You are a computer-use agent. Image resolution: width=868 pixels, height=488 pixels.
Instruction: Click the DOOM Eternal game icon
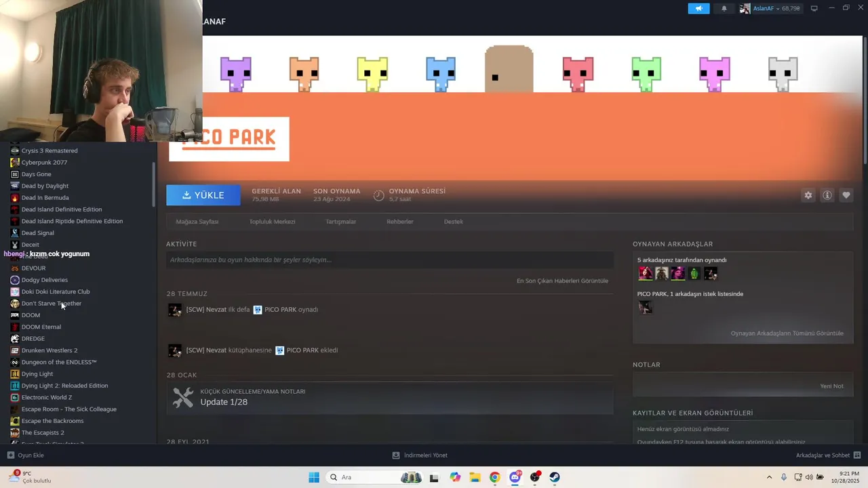pyautogui.click(x=15, y=327)
